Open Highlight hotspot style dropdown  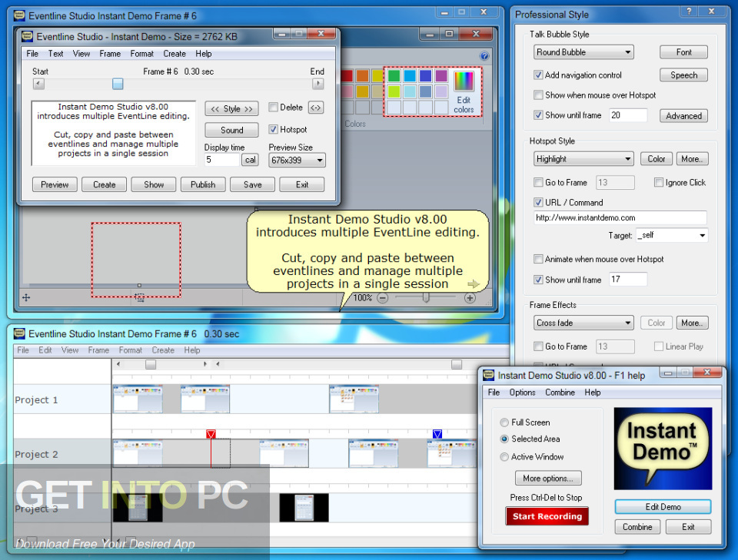coord(583,159)
